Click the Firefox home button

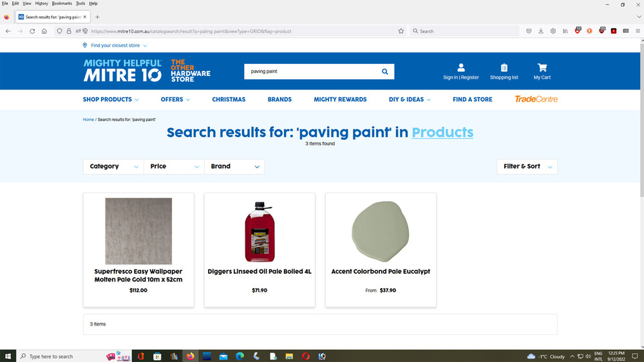pos(44,31)
